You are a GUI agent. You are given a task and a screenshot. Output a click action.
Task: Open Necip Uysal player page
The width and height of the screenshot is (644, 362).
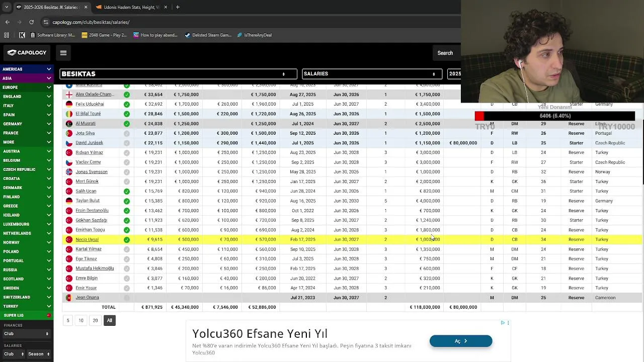point(87,240)
